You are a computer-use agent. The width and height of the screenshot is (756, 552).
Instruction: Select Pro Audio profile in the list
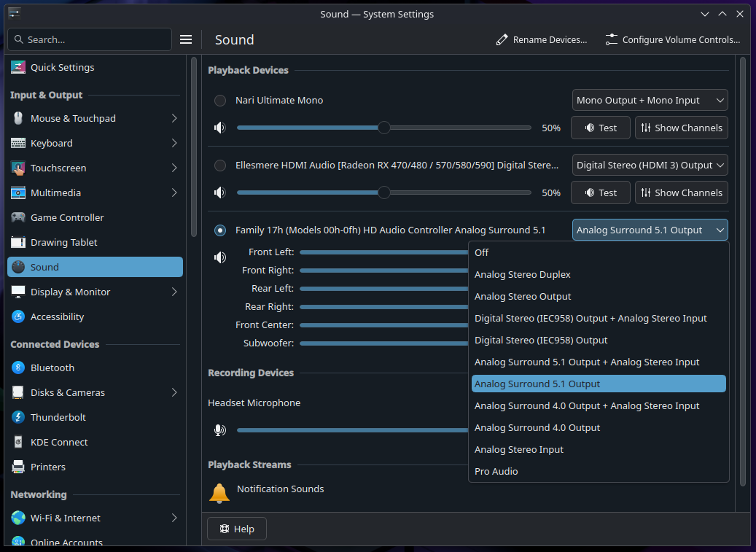(x=496, y=471)
